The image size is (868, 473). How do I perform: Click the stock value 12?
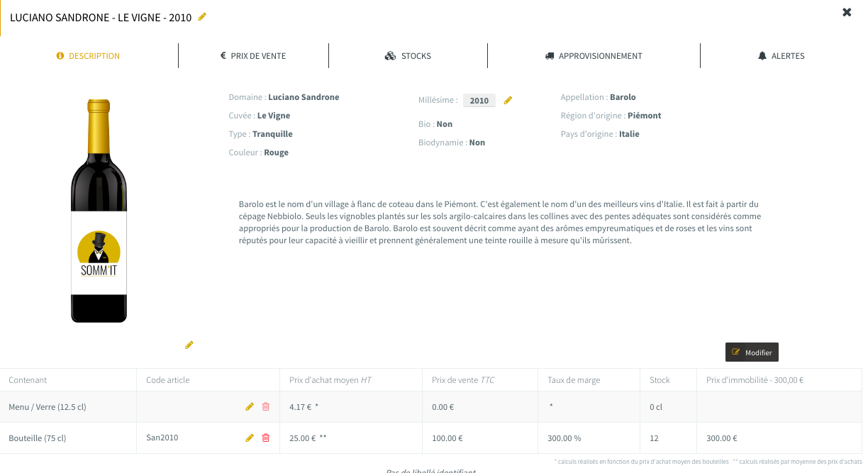[x=654, y=438]
